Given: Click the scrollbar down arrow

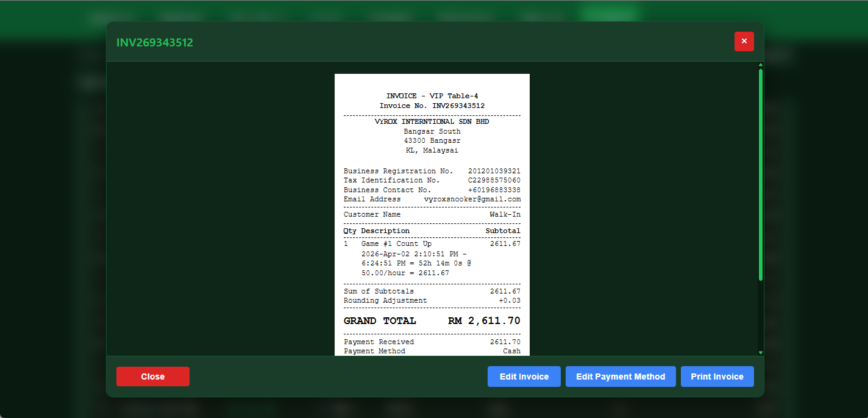Looking at the screenshot, I should point(760,353).
